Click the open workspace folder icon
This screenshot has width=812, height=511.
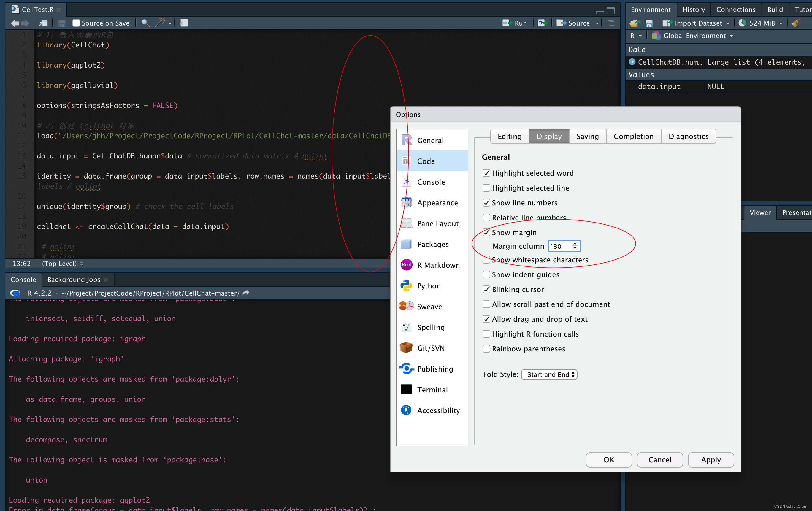[635, 23]
